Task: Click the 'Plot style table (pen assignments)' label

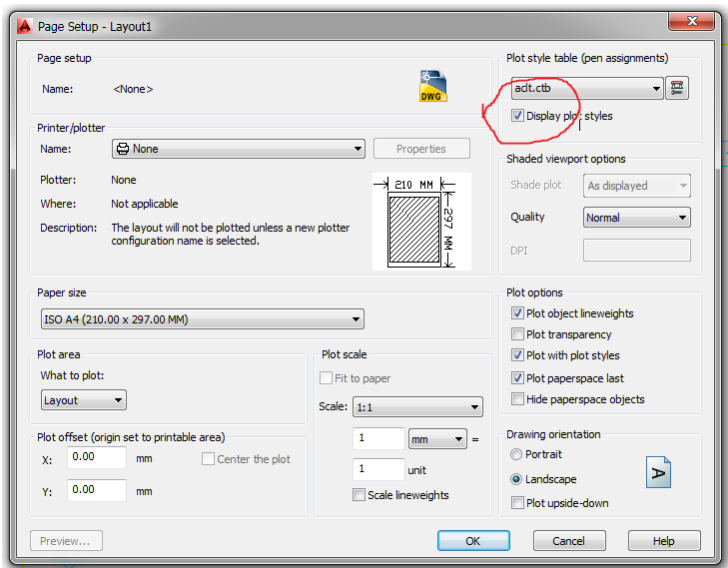Action: pyautogui.click(x=587, y=58)
